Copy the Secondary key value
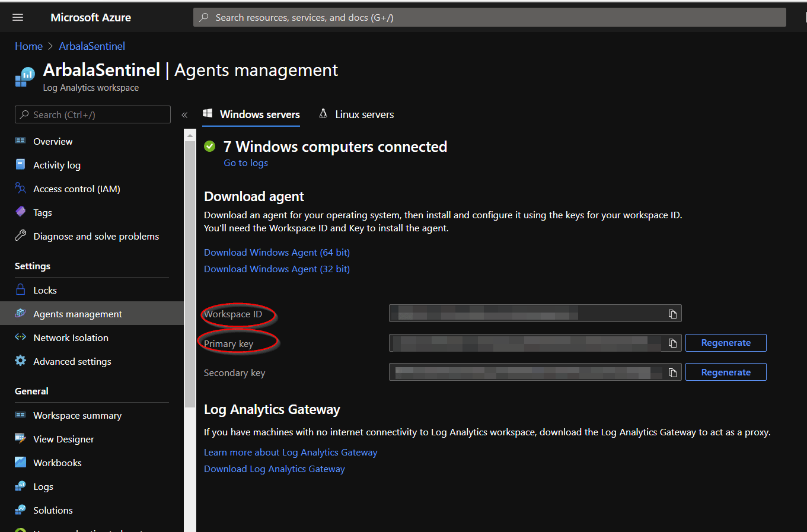Image resolution: width=807 pixels, height=532 pixels. pos(672,372)
